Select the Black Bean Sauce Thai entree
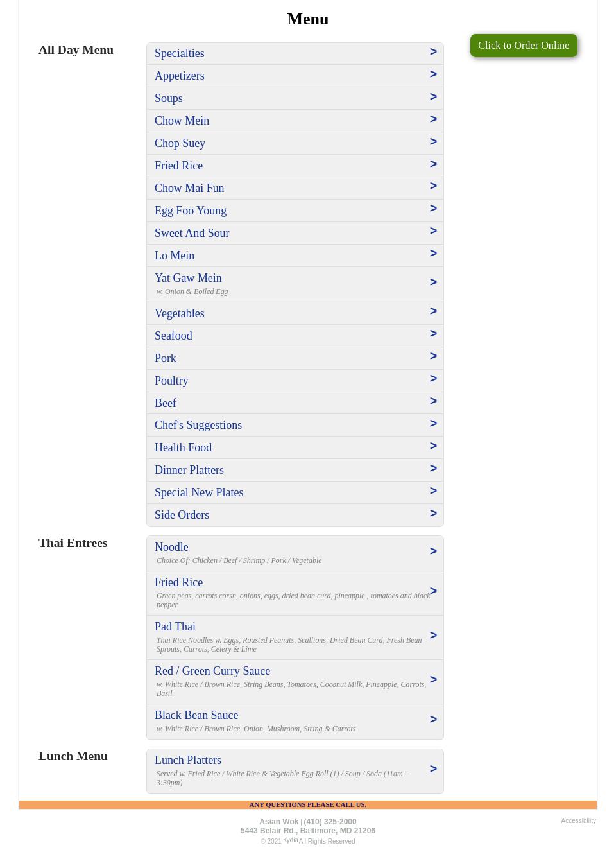Screen dimensions: 616x859 pos(196,715)
